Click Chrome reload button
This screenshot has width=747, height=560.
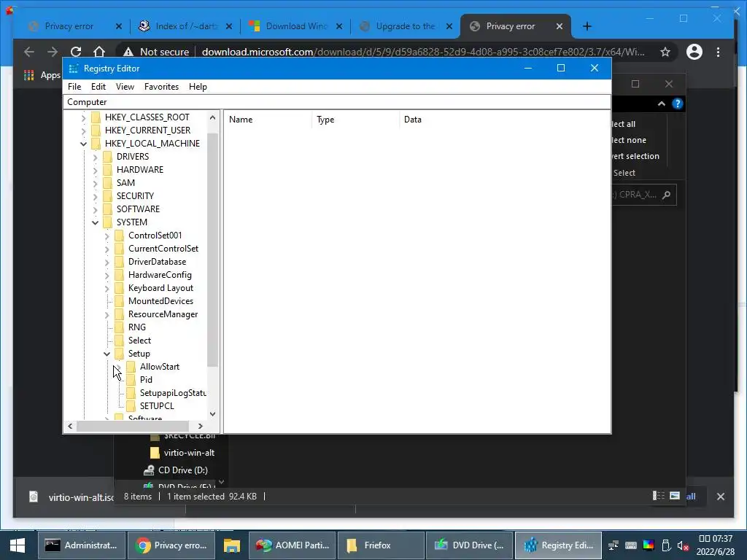[x=76, y=52]
